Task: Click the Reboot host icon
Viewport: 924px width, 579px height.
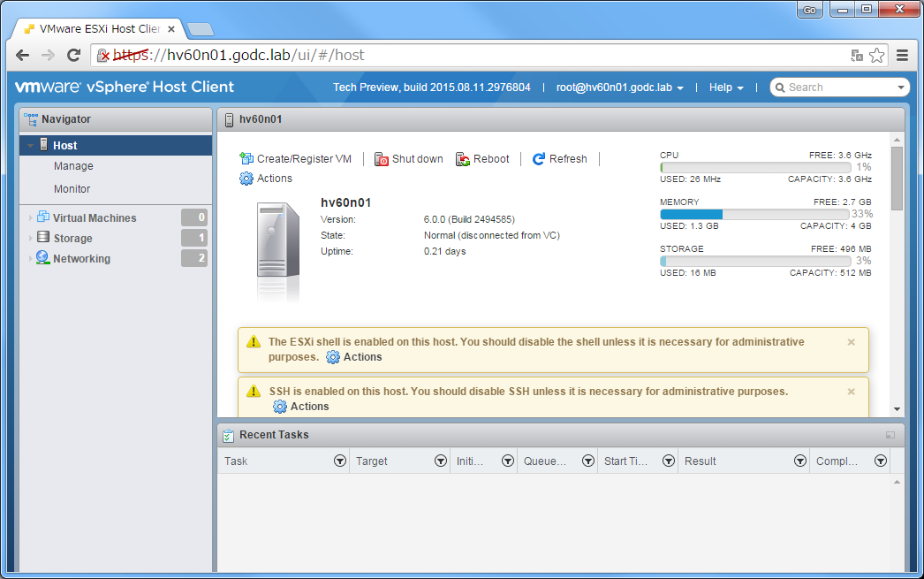Action: click(463, 159)
